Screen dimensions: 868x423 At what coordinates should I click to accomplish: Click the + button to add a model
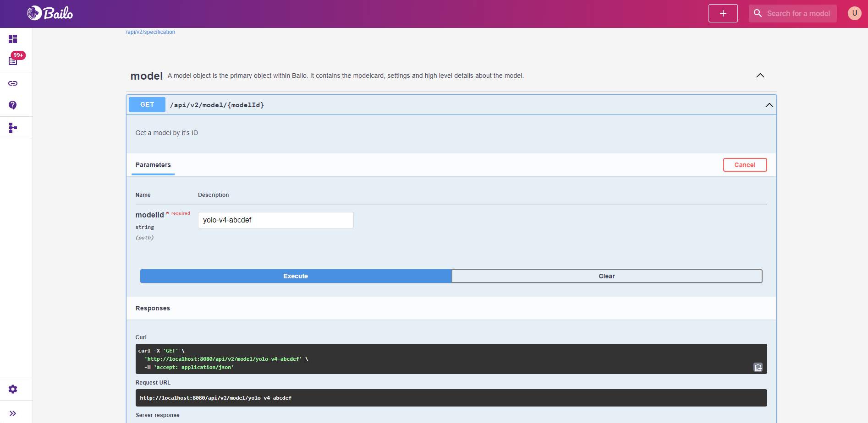pyautogui.click(x=723, y=13)
